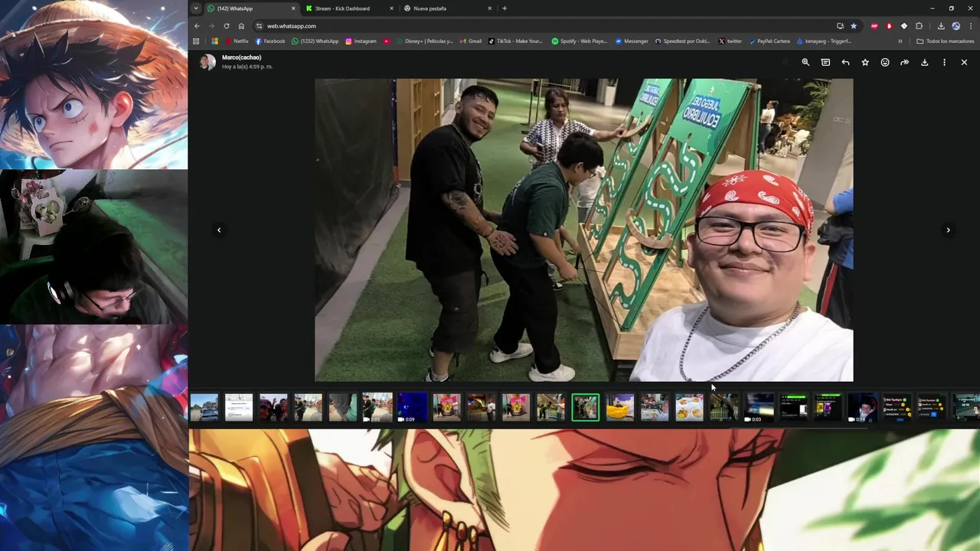Open a new browser tab with plus
The height and width of the screenshot is (551, 980).
[x=504, y=8]
